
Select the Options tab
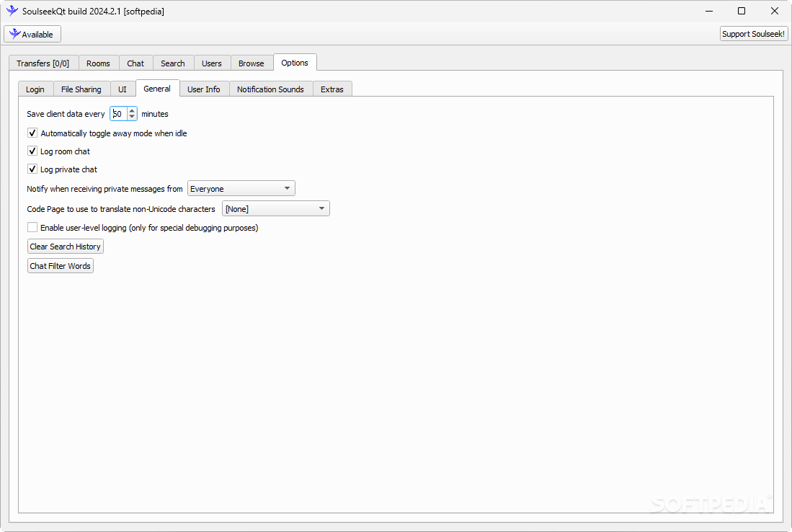pos(295,63)
